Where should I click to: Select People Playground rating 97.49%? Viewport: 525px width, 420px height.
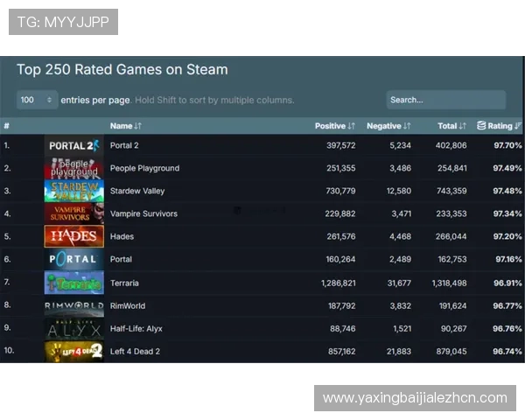pos(507,168)
